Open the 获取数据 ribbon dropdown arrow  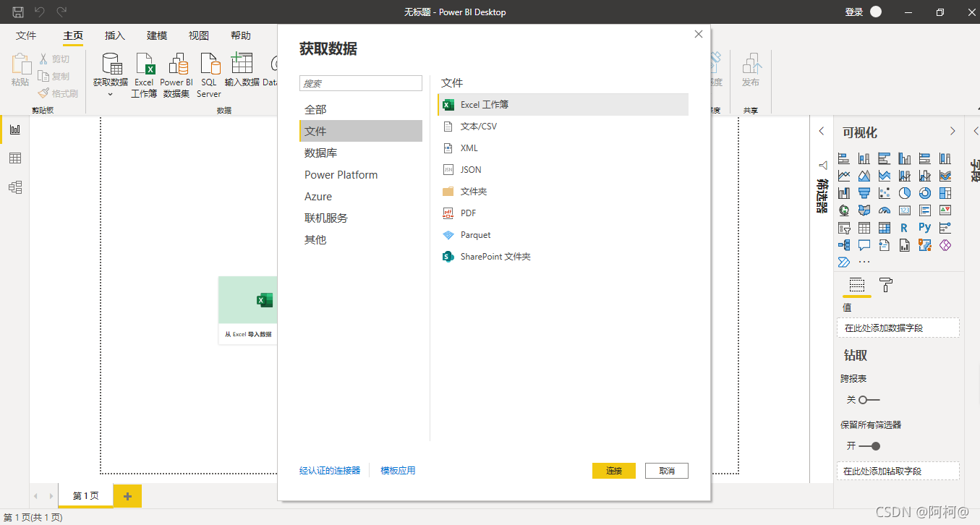click(111, 94)
